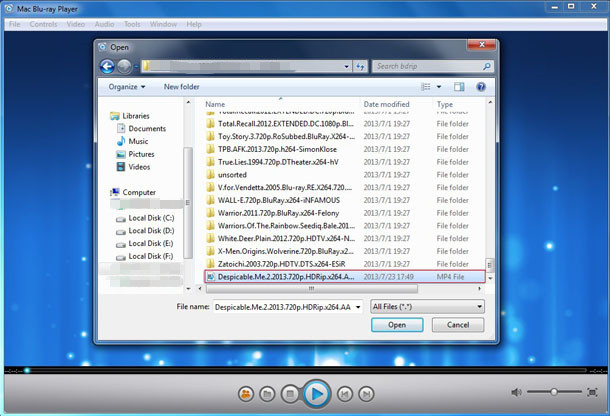Expand the File name history dropdown
This screenshot has height=416, width=610.
(358, 307)
